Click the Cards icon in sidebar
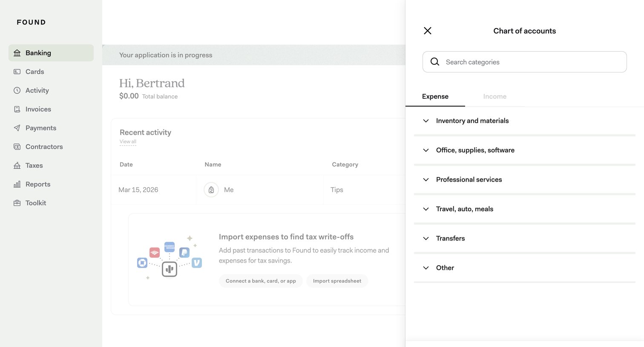The width and height of the screenshot is (644, 347). click(17, 72)
